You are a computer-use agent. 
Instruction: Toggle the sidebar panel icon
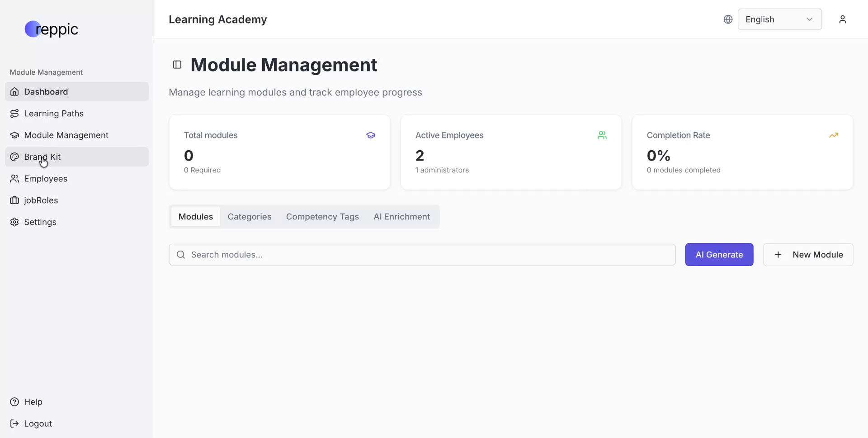click(177, 65)
